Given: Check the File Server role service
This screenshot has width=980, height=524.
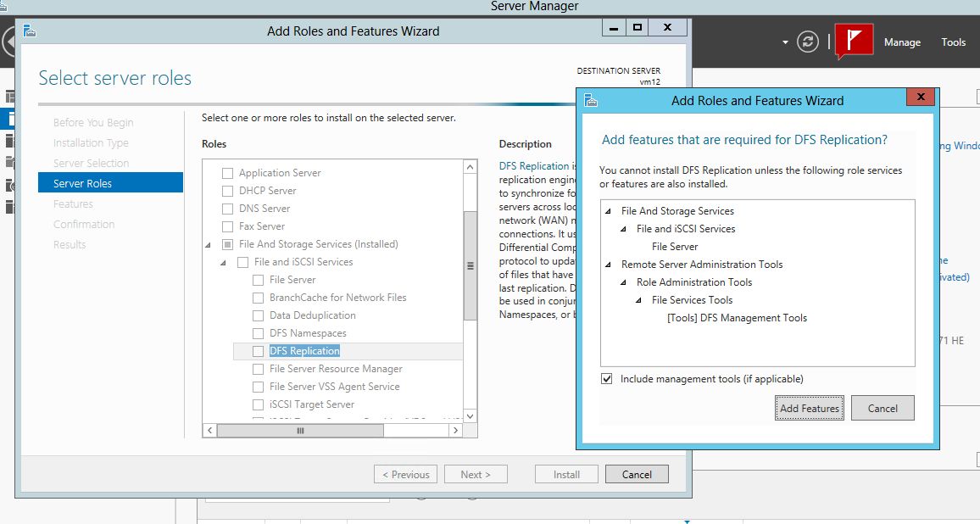Looking at the screenshot, I should (x=258, y=280).
